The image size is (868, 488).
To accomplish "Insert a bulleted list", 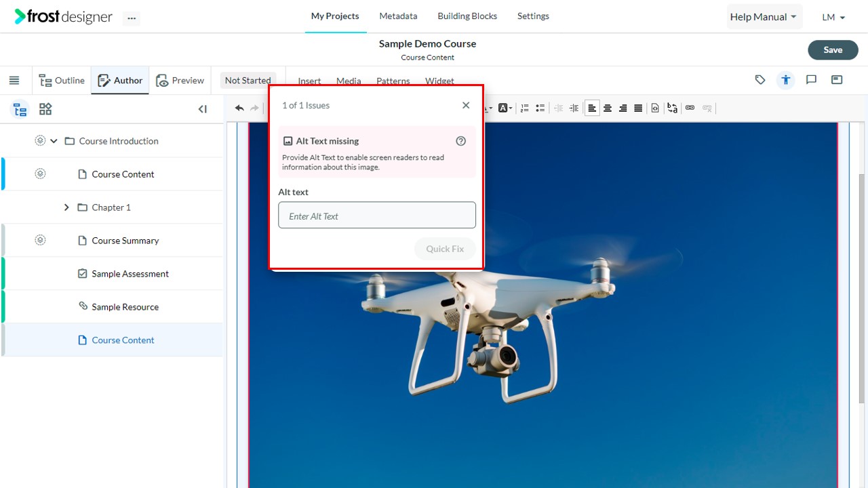I will tap(540, 108).
